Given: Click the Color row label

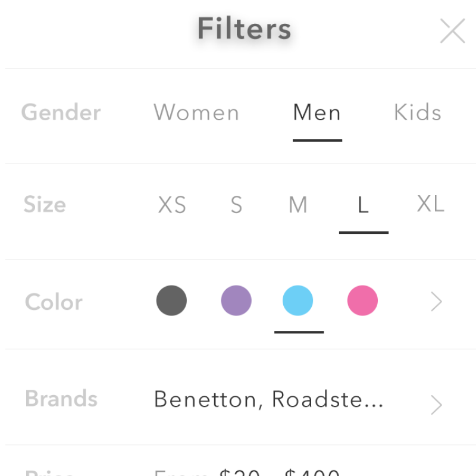Looking at the screenshot, I should pyautogui.click(x=54, y=302).
